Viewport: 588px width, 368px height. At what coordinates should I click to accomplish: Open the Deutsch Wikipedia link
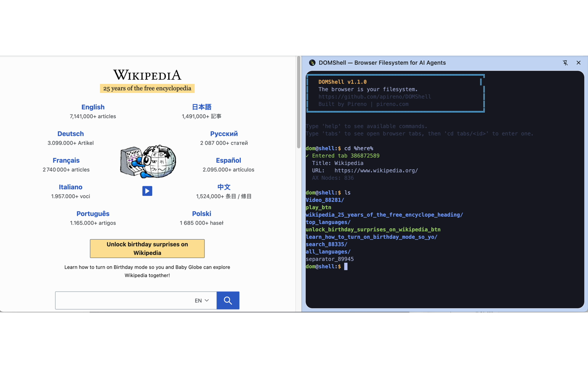point(70,134)
